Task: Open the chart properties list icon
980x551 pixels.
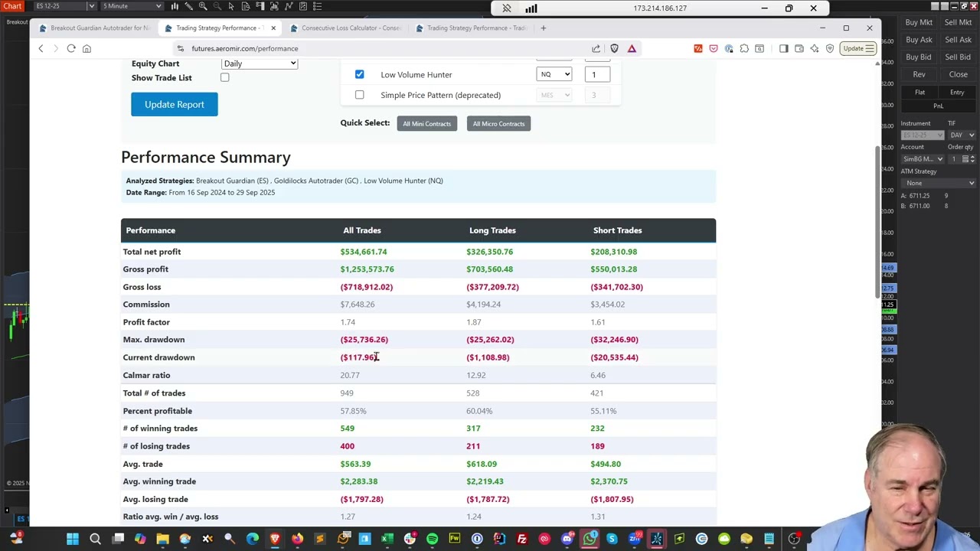Action: [318, 6]
